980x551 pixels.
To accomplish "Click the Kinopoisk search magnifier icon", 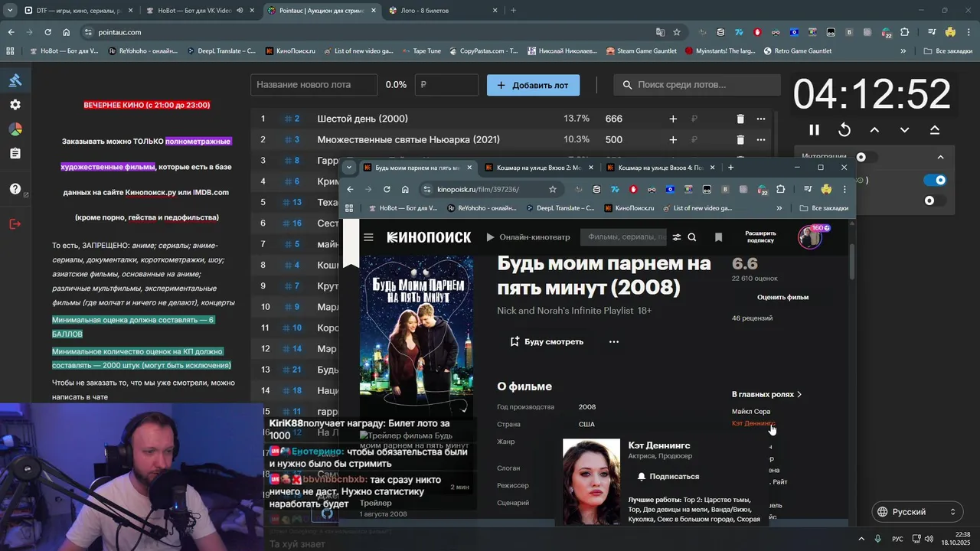I will coord(692,237).
